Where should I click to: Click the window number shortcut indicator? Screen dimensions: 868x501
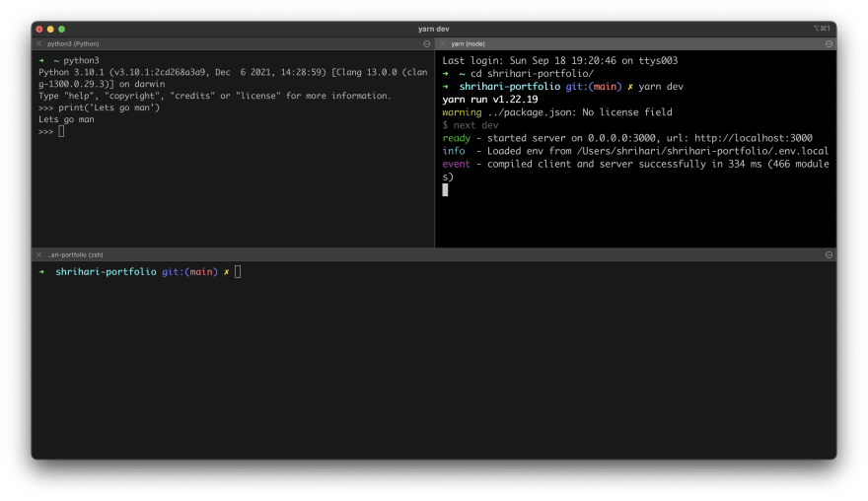tap(822, 29)
